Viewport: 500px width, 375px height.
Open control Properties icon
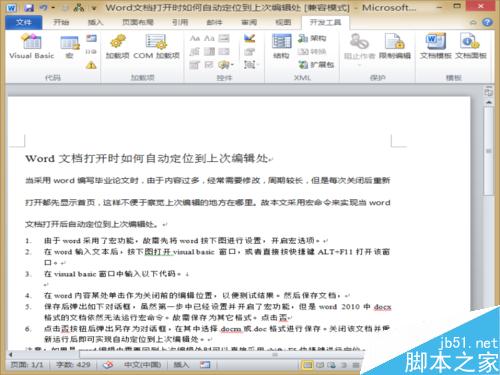click(x=249, y=51)
